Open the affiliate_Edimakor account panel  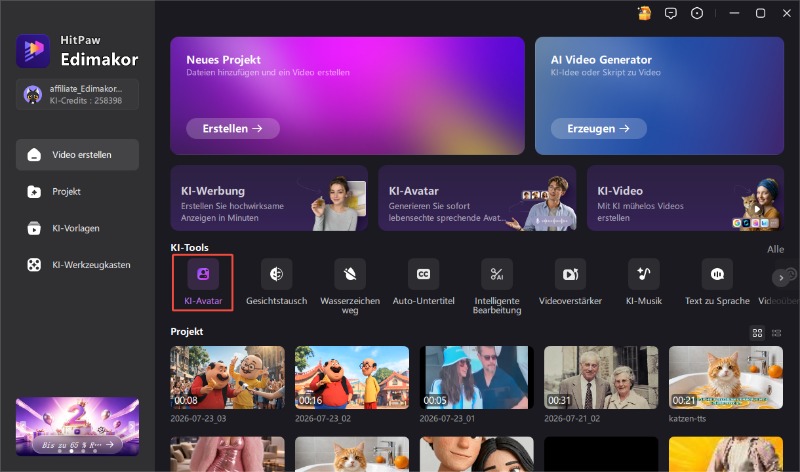coord(77,94)
